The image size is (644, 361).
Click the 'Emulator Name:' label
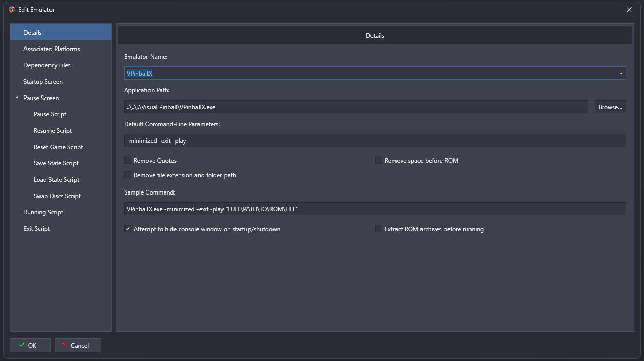tap(146, 56)
